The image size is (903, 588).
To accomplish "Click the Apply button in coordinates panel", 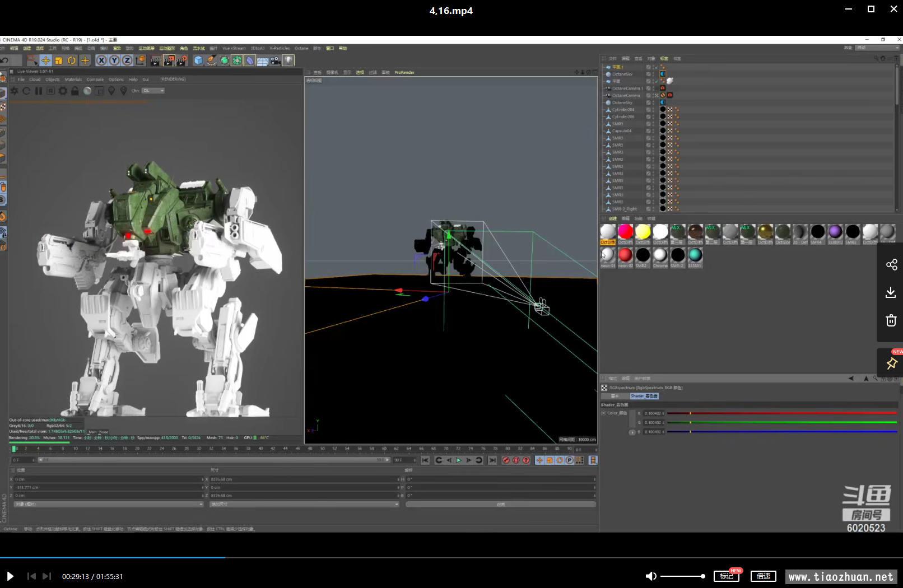I will coord(501,505).
